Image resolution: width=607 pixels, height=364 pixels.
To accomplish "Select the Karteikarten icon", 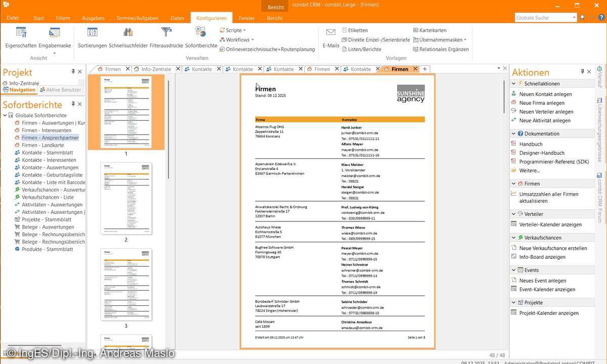I will point(416,30).
